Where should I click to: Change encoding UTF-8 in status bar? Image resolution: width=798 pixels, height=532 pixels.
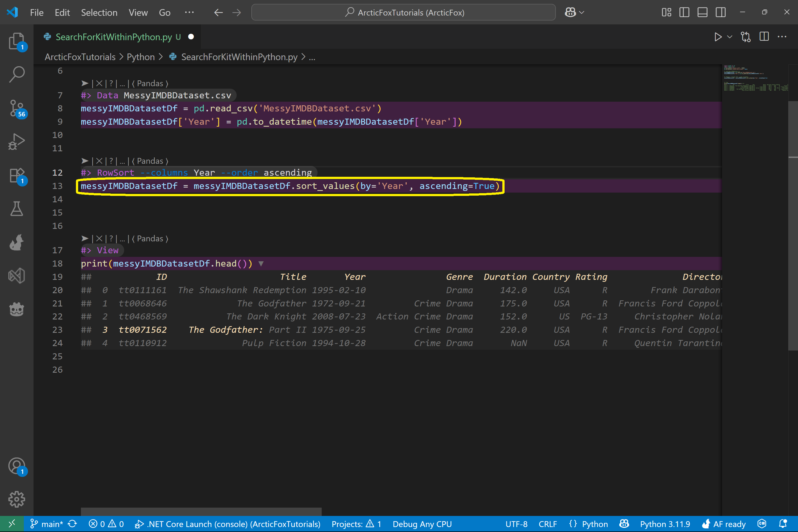pos(516,524)
